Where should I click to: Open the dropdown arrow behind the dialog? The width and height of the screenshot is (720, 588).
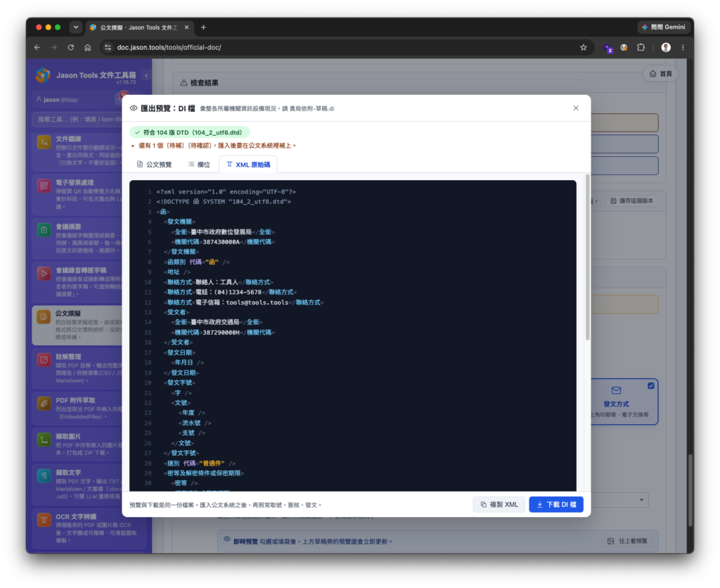(x=641, y=500)
